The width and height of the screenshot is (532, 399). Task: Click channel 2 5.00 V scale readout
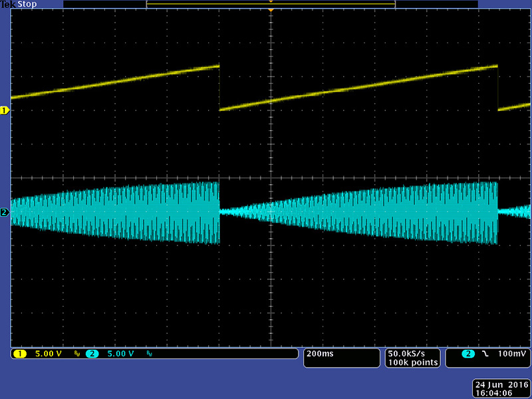pos(121,354)
